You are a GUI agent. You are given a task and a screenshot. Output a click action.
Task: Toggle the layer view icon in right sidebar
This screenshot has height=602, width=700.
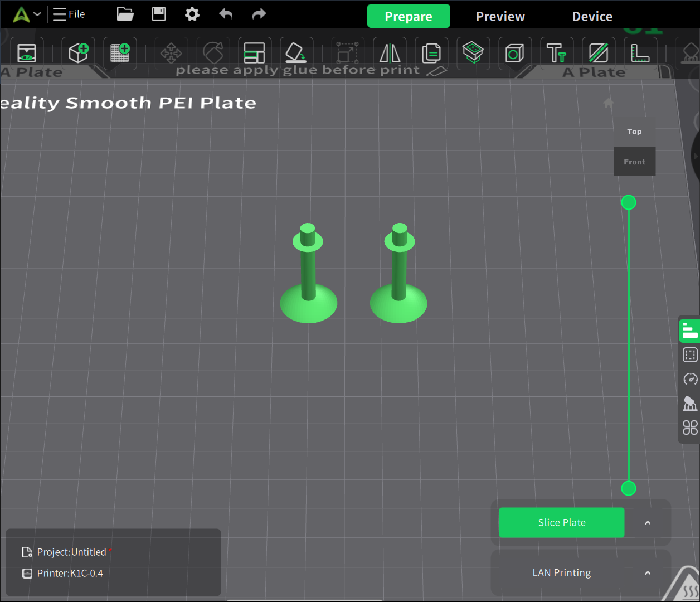point(689,331)
